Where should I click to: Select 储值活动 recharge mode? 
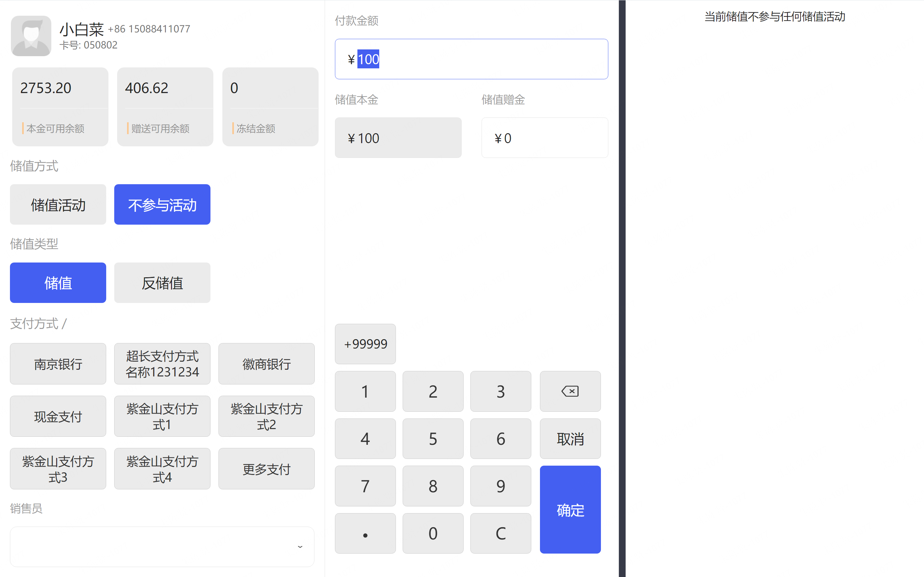click(x=58, y=204)
